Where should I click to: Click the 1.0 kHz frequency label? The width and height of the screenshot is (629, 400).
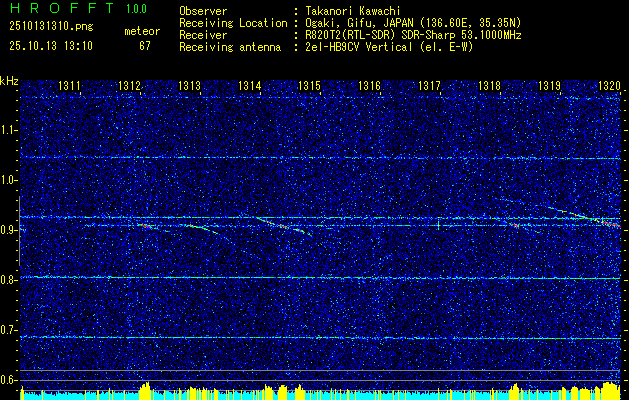point(9,180)
